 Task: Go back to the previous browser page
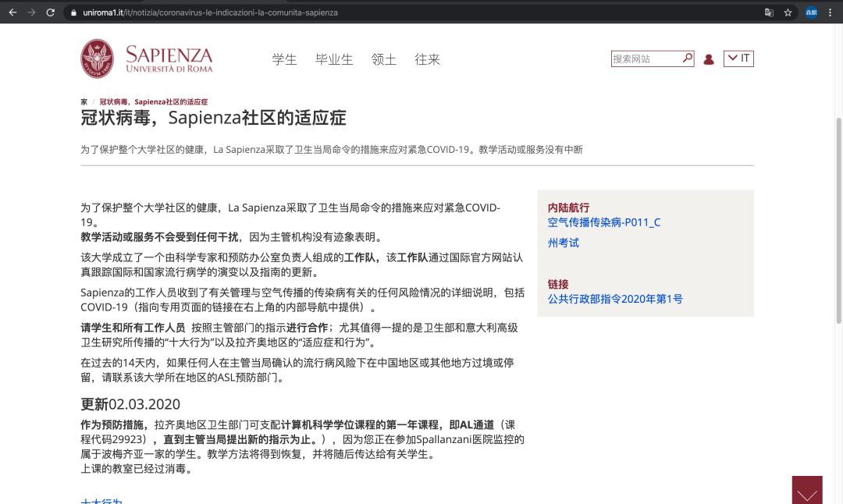[12, 12]
